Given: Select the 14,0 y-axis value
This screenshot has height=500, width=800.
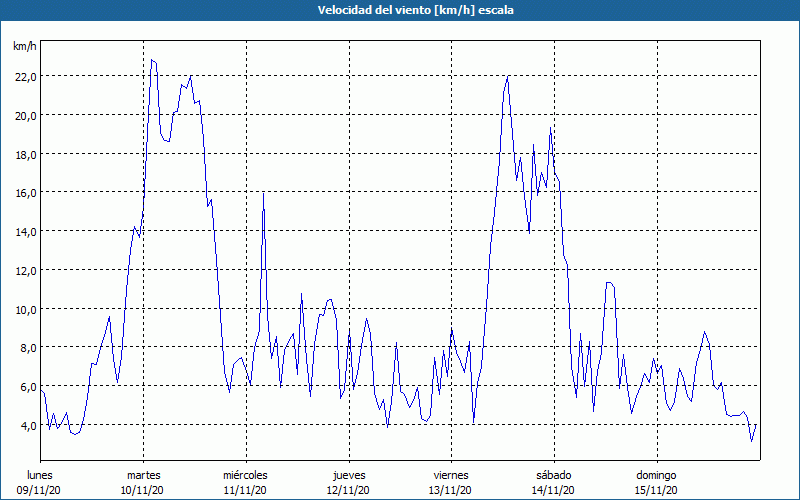Looking at the screenshot, I should point(26,232).
